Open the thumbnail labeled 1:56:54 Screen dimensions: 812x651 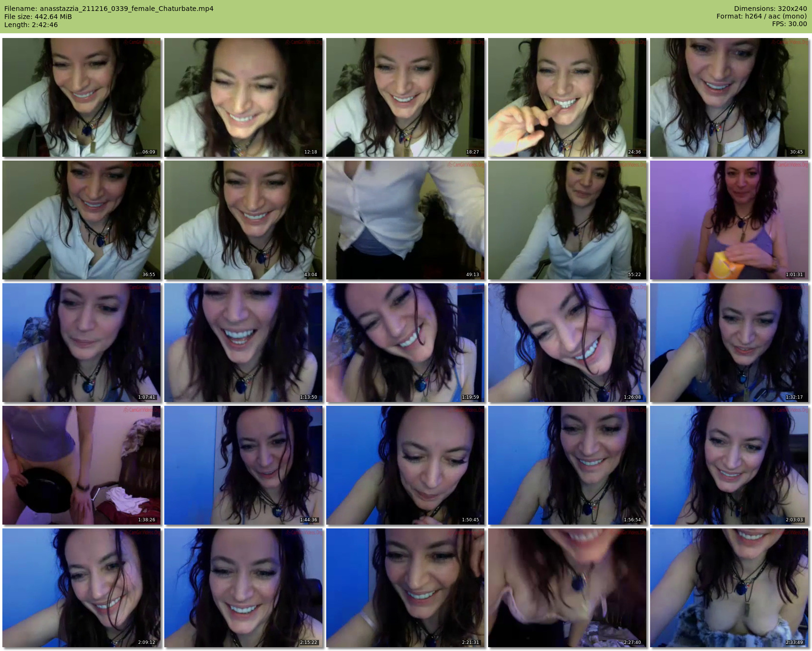(x=567, y=465)
